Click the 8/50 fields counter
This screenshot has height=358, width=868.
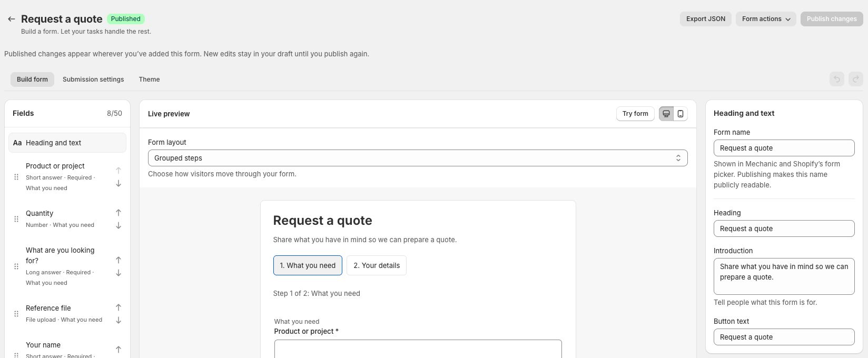point(114,114)
